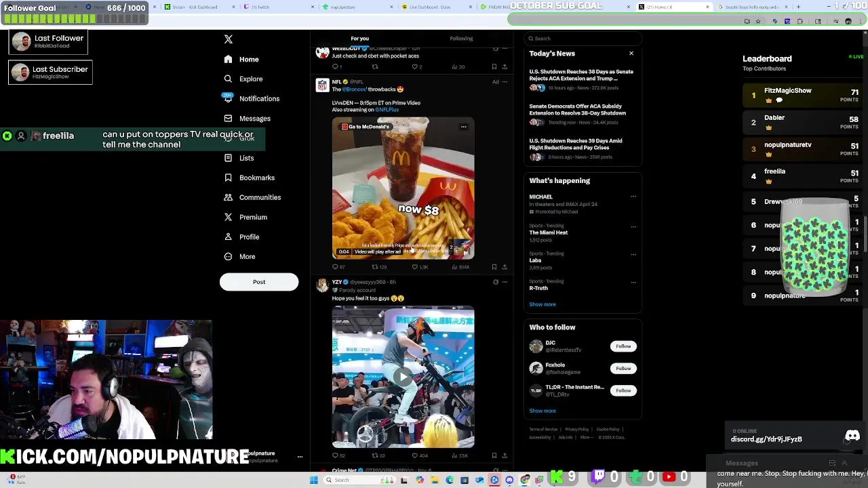Open more options for MICHAEL trend
The image size is (868, 488).
pyautogui.click(x=633, y=197)
